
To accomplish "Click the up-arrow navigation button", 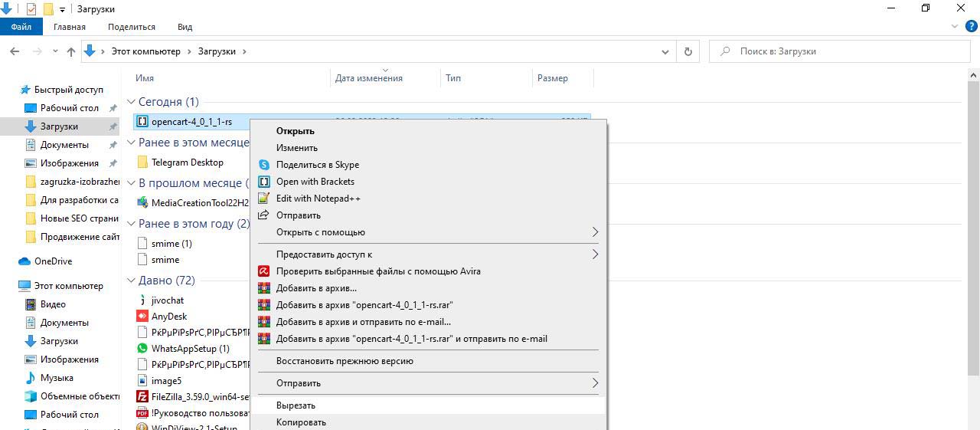I will coord(70,51).
